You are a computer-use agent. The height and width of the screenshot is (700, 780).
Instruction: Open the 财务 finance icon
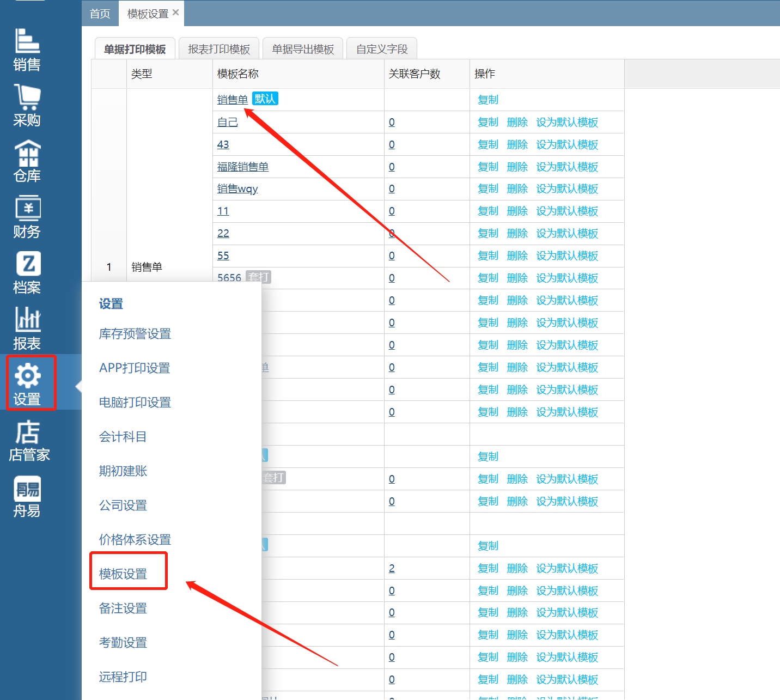tap(27, 217)
